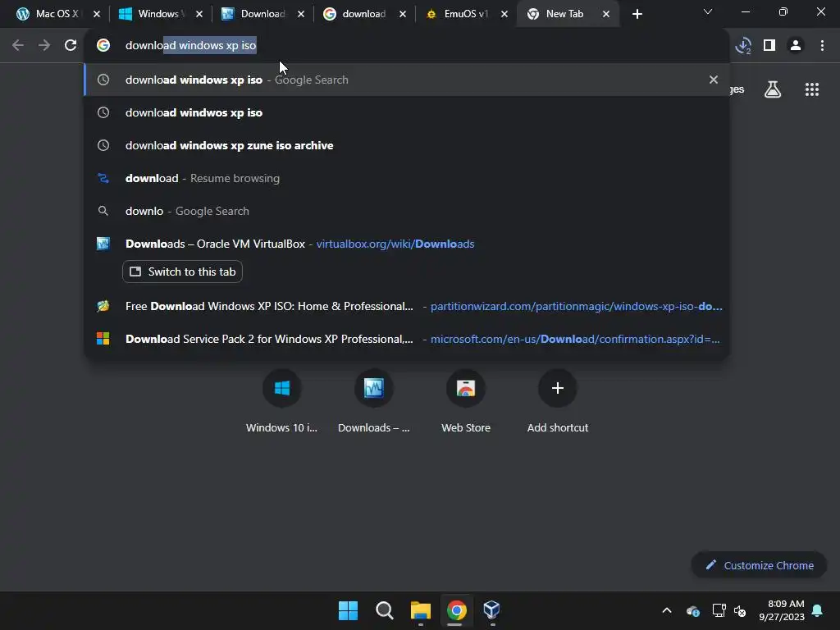Show hidden system tray icons
The image size is (840, 630).
667,610
